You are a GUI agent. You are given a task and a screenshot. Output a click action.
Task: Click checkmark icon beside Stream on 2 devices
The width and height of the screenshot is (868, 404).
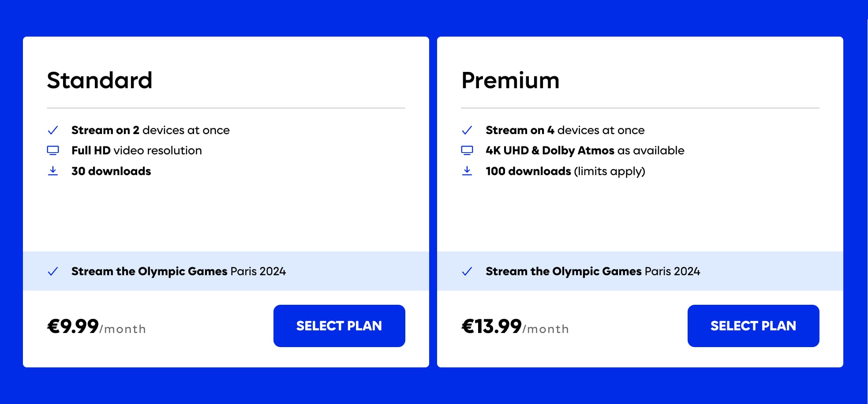tap(53, 130)
